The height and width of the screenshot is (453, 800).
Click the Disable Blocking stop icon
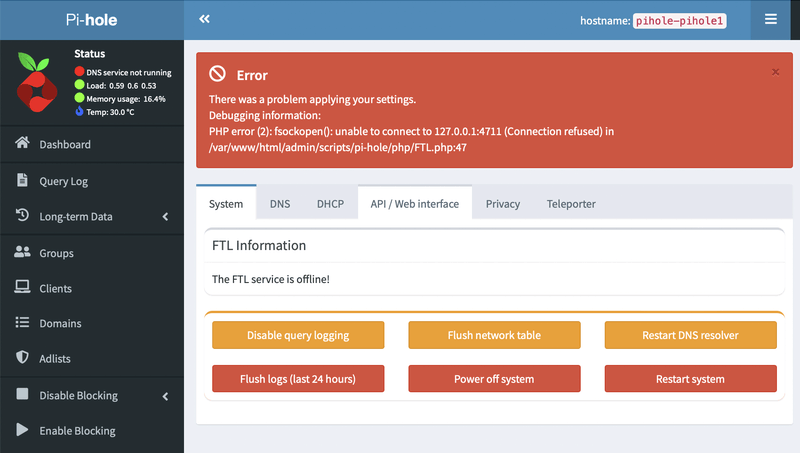click(22, 394)
